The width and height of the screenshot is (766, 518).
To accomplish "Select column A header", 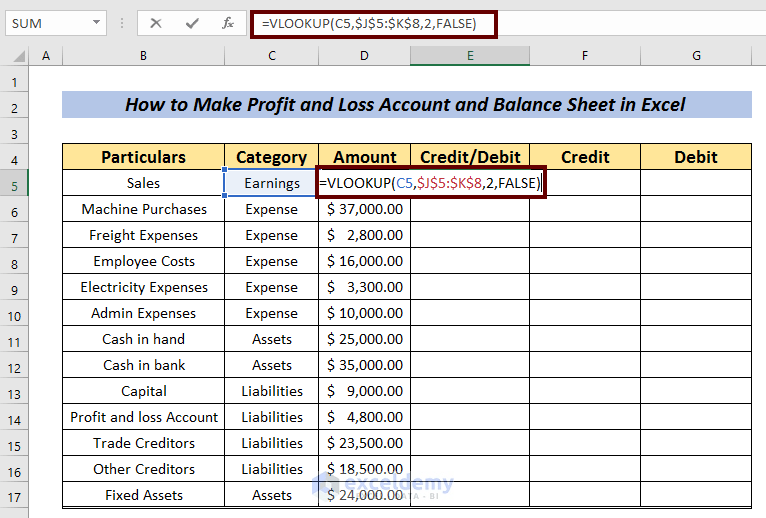I will (45, 56).
